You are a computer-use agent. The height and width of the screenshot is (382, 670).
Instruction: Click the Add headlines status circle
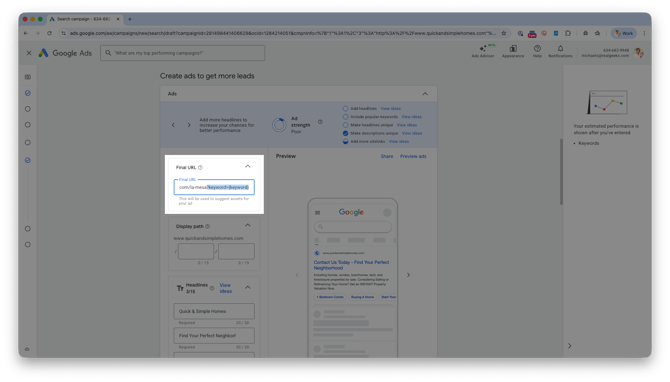click(345, 109)
